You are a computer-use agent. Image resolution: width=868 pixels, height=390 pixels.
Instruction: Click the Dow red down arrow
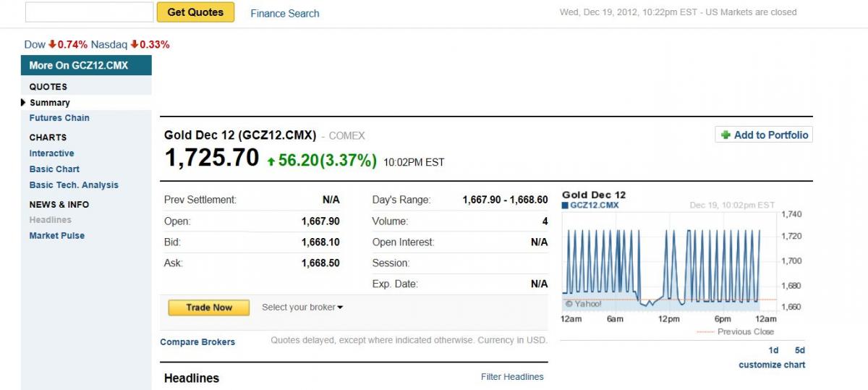(52, 44)
